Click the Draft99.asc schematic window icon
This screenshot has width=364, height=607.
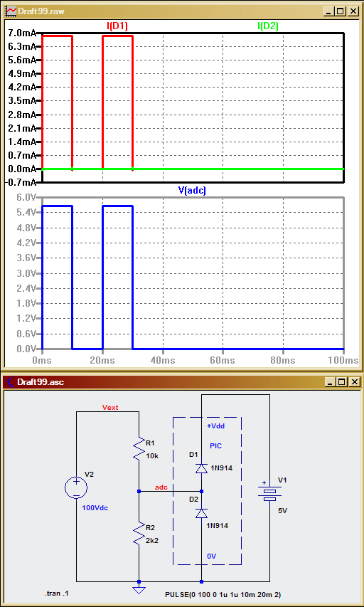[11, 382]
